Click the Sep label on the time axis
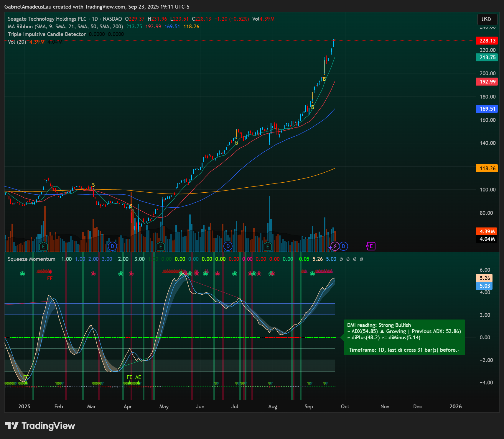This screenshot has height=439, width=504. click(309, 407)
